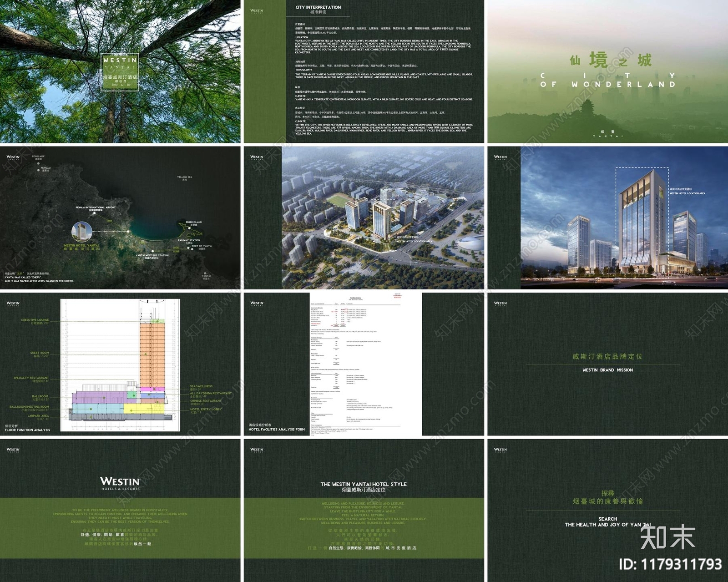Click the circular hotel photo on the map
The image size is (728, 582).
(x=82, y=232)
